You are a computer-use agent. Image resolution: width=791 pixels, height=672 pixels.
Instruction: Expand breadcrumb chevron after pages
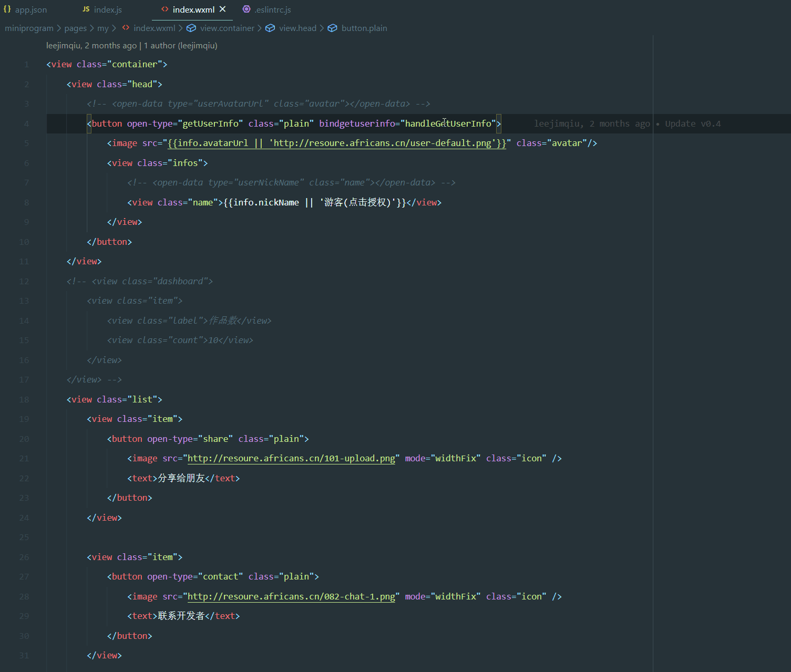92,28
